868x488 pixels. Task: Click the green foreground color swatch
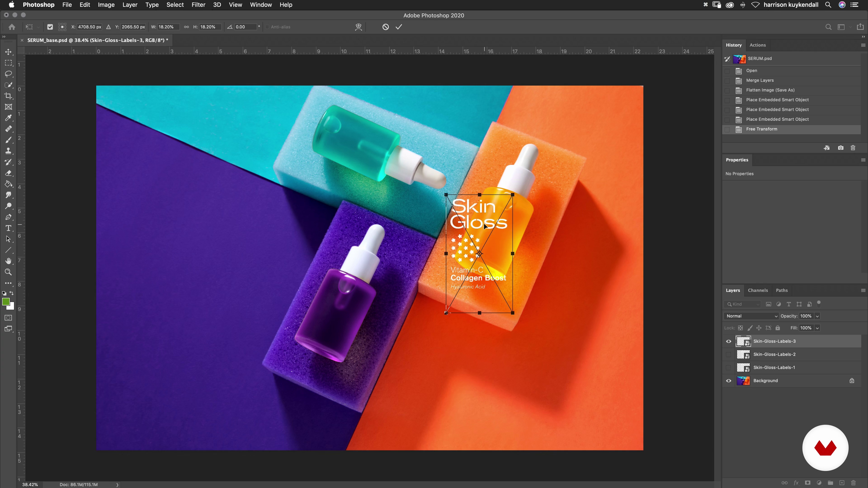pos(6,302)
